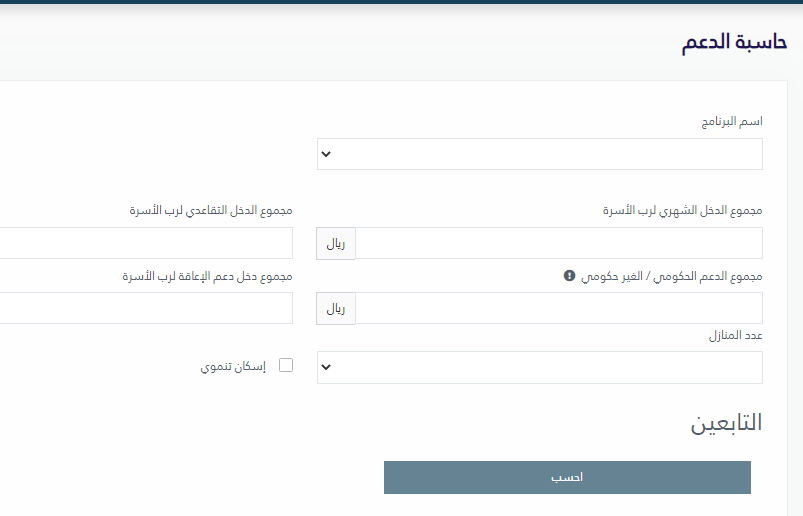This screenshot has height=516, width=803.
Task: Click the مجموع الدخل الشهري لرب الأسرة label
Action: (x=682, y=210)
